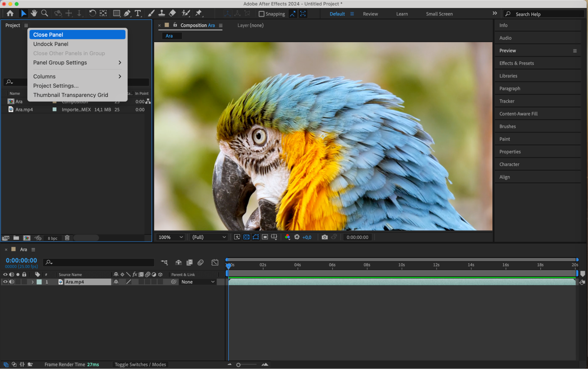Open the 100% magnification dropdown
588x369 pixels.
(x=171, y=237)
